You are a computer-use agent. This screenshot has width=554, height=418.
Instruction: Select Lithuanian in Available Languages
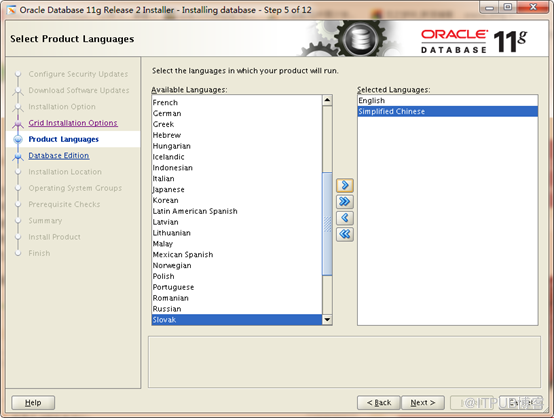tap(237, 233)
